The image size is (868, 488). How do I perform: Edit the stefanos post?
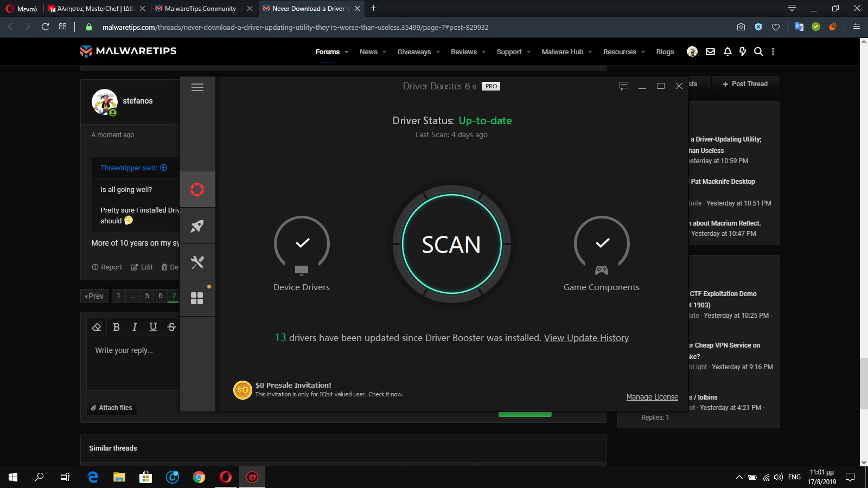(142, 267)
